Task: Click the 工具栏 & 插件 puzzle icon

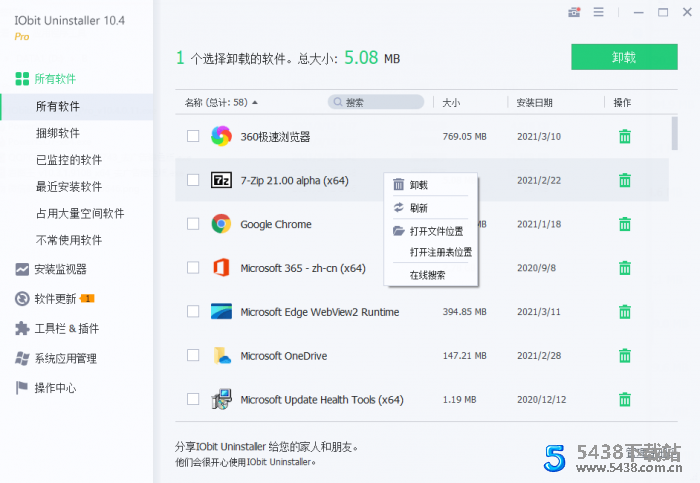Action: coord(22,329)
